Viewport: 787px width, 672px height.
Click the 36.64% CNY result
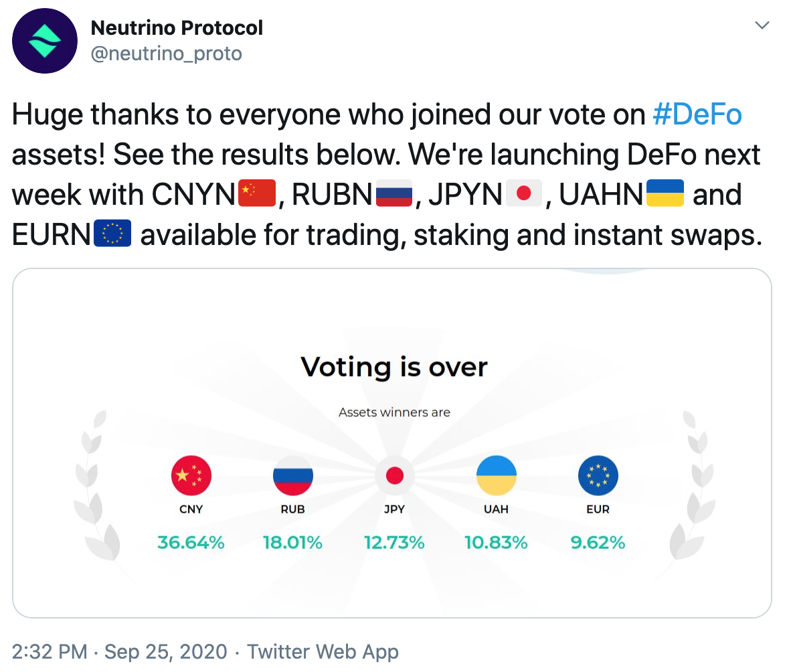pyautogui.click(x=191, y=543)
